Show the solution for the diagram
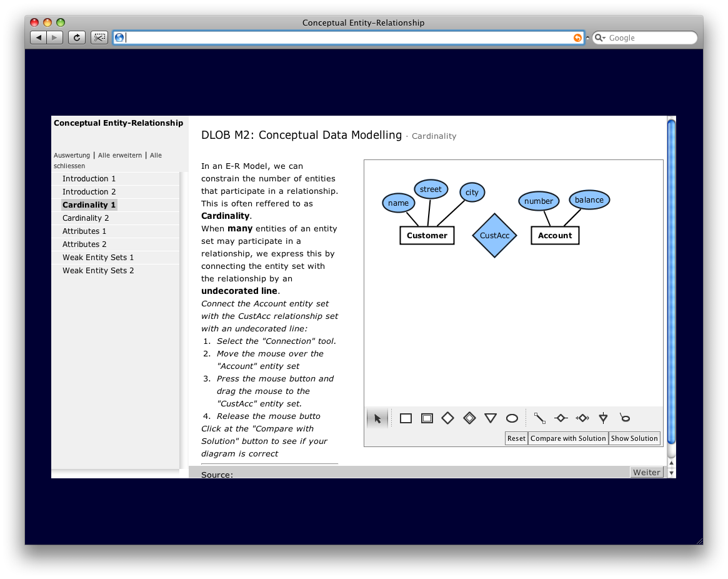The image size is (728, 579). 634,438
